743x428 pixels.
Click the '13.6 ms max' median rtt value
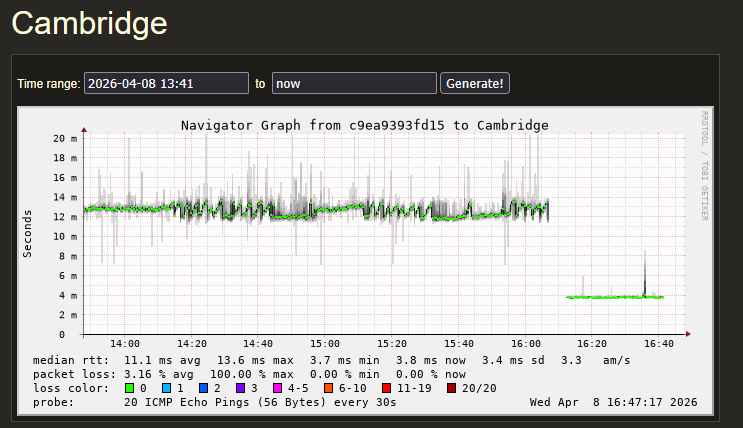tap(255, 360)
